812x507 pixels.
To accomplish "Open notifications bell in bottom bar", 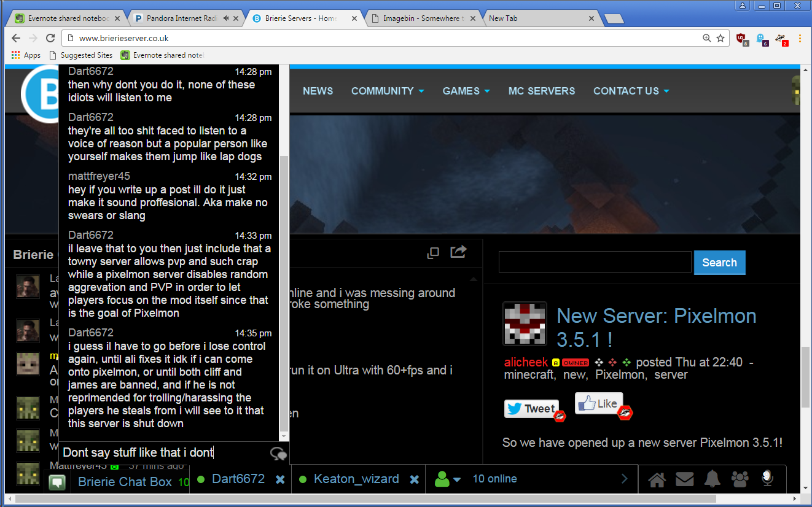I will pos(712,479).
